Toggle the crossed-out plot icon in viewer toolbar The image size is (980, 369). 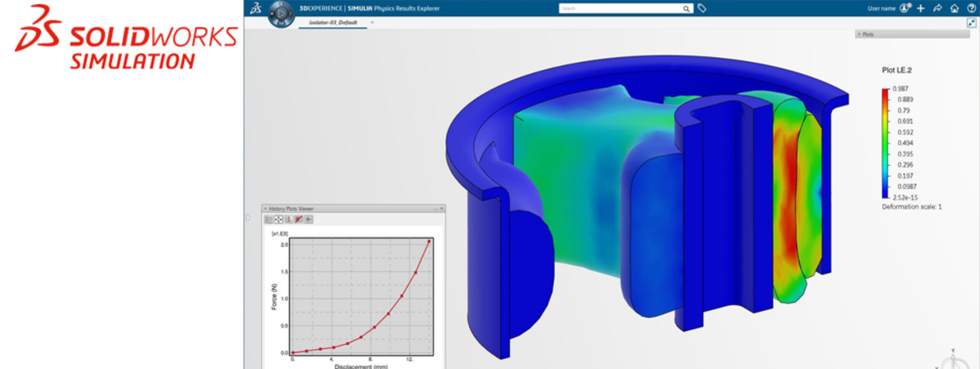coord(299,219)
